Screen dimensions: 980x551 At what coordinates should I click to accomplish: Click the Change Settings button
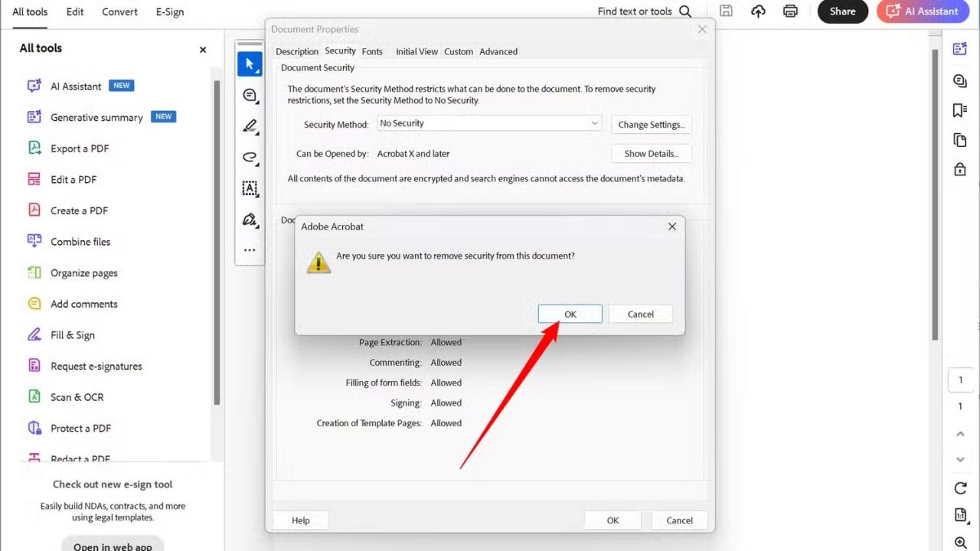pyautogui.click(x=651, y=125)
